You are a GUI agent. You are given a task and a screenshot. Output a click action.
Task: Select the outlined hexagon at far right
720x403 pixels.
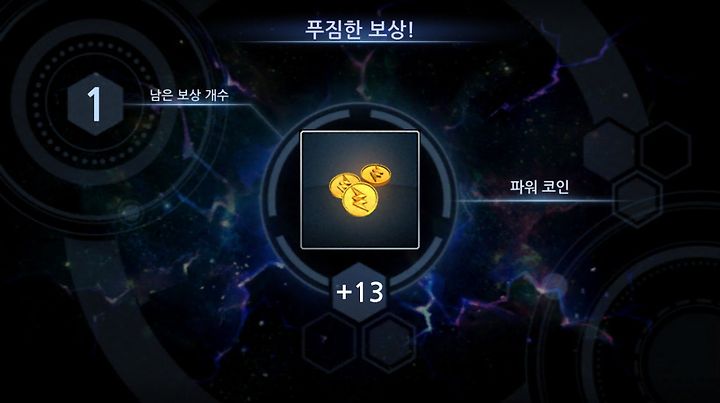(665, 150)
